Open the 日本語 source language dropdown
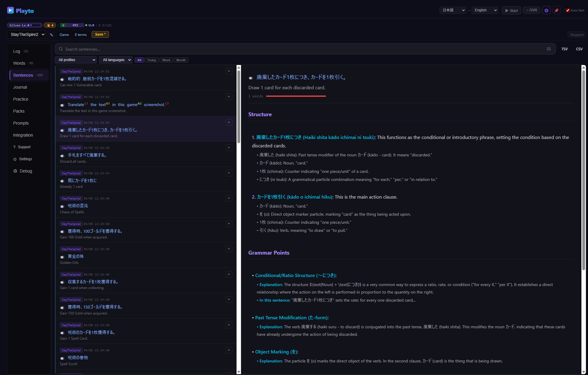This screenshot has height=375, width=588. pos(453,10)
